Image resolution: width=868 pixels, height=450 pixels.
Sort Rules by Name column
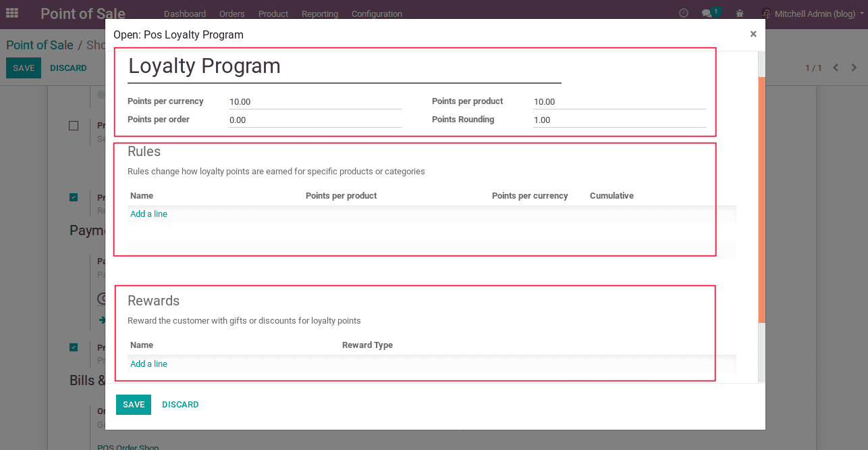coord(142,196)
